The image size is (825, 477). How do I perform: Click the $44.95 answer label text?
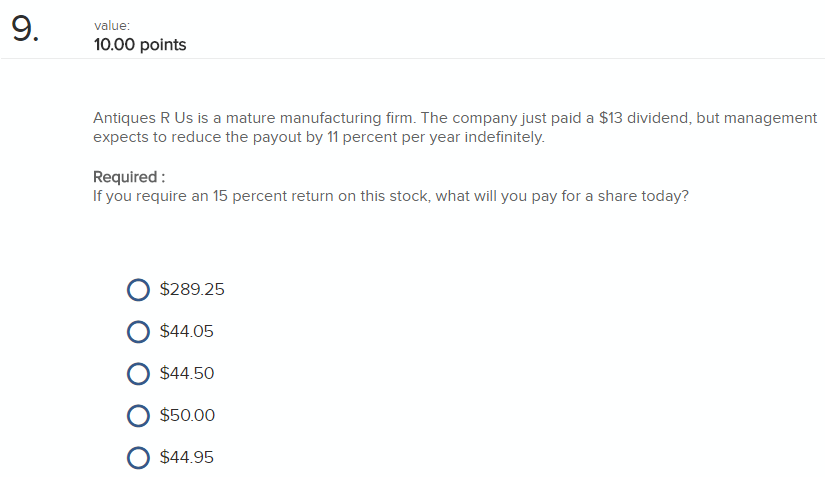pos(187,458)
